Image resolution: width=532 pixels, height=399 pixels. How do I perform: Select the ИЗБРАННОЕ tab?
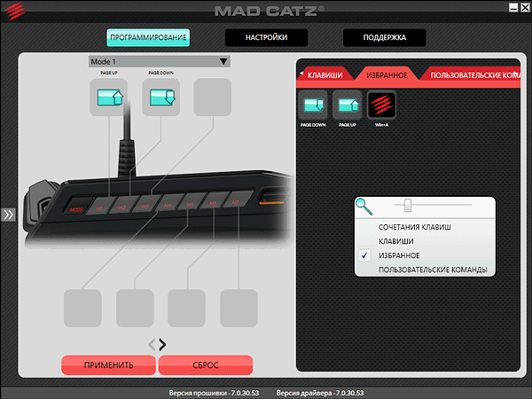click(x=387, y=75)
